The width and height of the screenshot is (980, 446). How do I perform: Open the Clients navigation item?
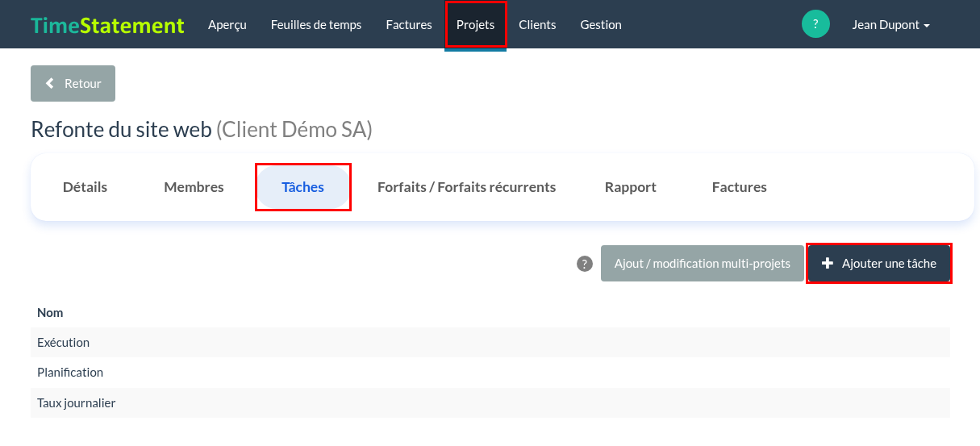click(x=537, y=25)
